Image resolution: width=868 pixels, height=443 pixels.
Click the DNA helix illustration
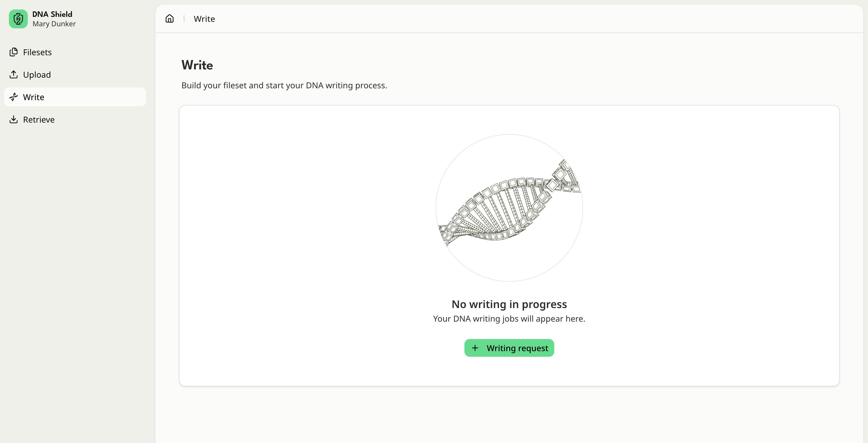point(509,208)
